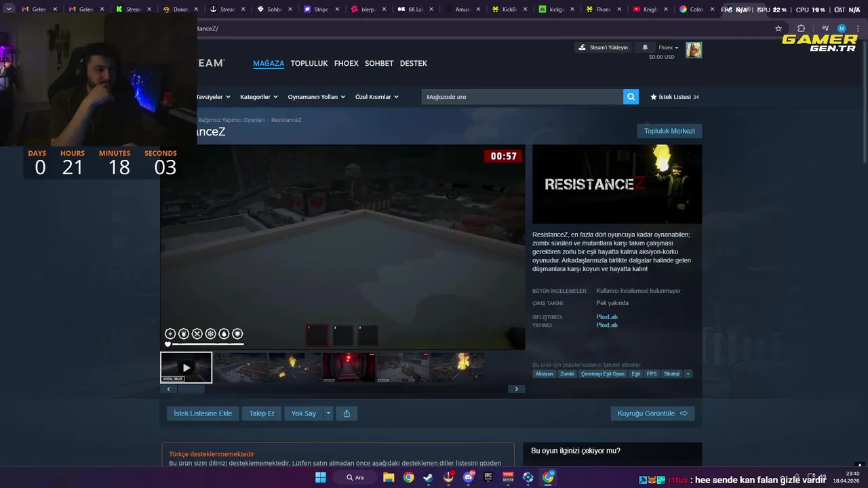This screenshot has width=868, height=488.
Task: Click the star icon of İstek Listesi
Action: (654, 97)
